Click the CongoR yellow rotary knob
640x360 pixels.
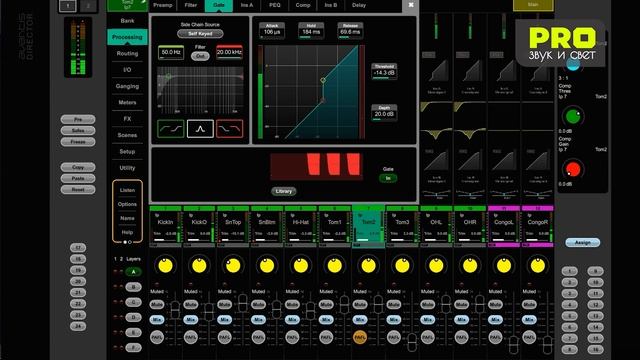coord(538,265)
